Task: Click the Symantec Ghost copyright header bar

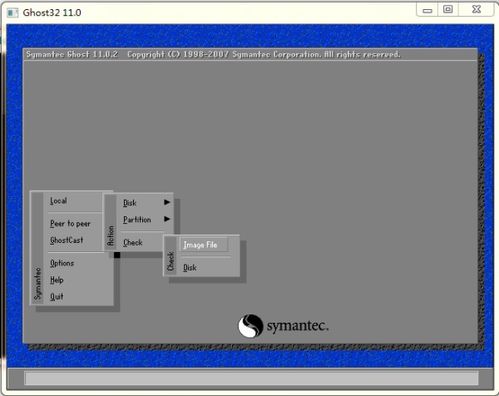Action: 250,54
